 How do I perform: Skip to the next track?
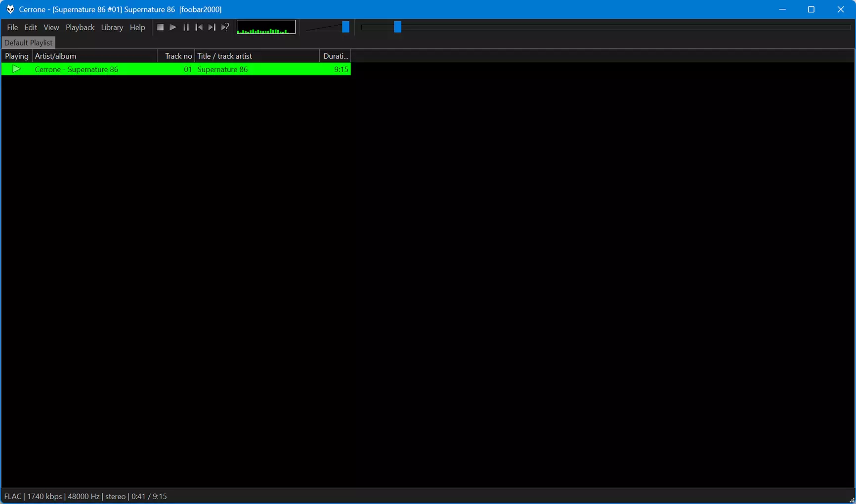(x=212, y=27)
